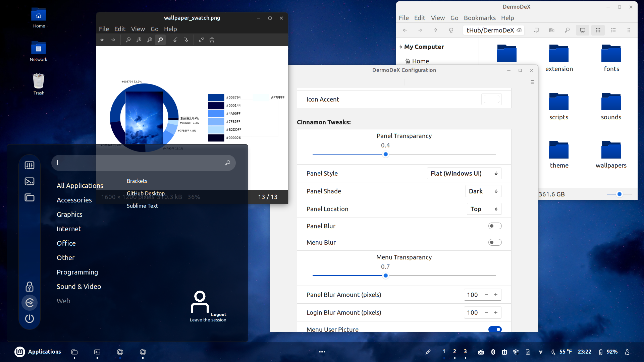Click search icon in file manager toolbar
The image size is (644, 362).
[567, 30]
